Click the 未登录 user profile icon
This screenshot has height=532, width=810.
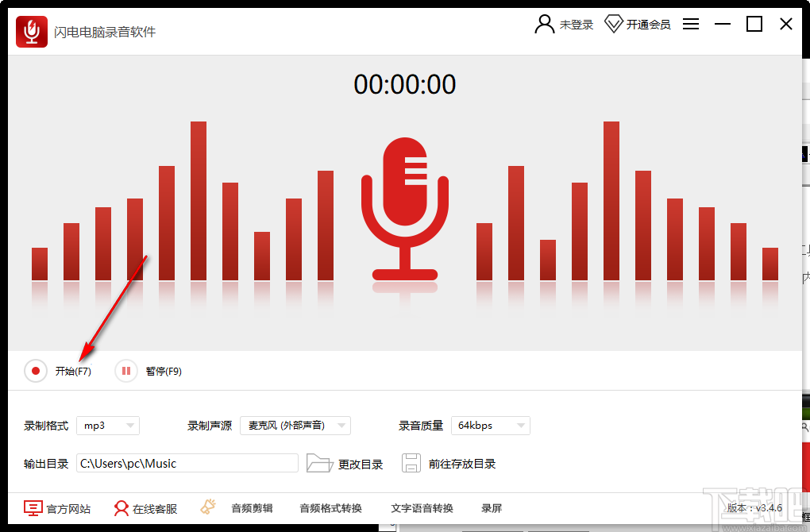click(x=544, y=24)
